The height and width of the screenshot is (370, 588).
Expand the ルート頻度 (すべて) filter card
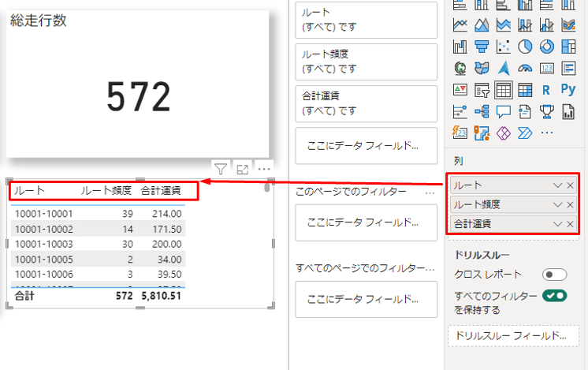point(366,62)
